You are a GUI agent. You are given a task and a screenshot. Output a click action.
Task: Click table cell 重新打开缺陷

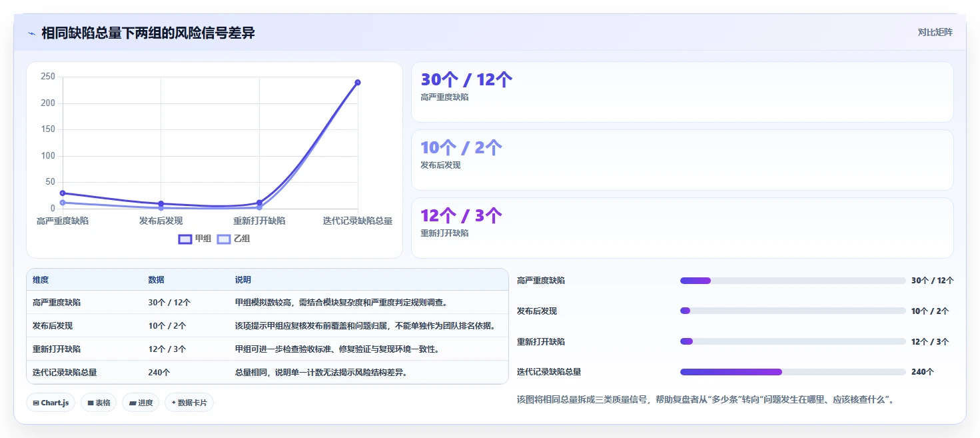pyautogui.click(x=57, y=349)
